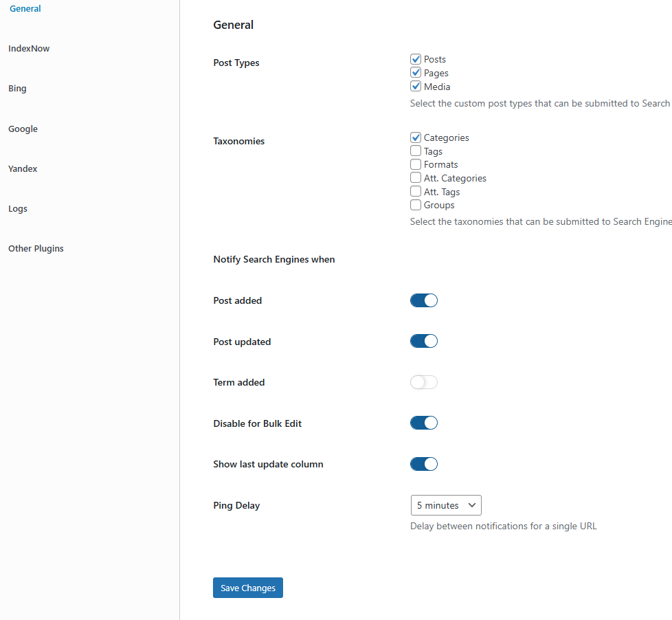This screenshot has width=672, height=620.
Task: Tick the Att. Categories checkbox
Action: coord(415,178)
